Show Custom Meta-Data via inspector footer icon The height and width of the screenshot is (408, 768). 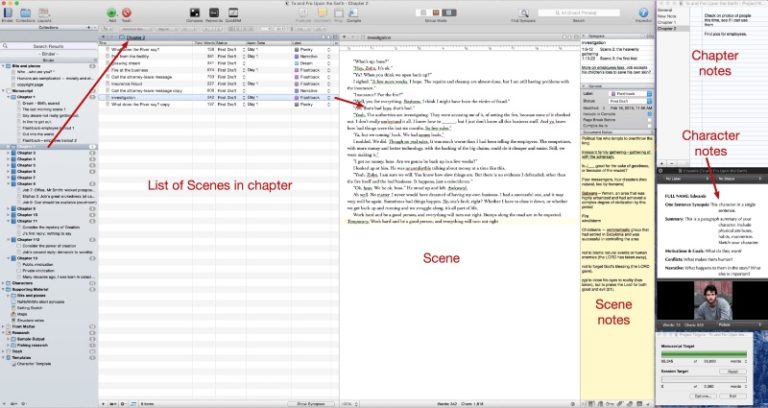pos(621,404)
